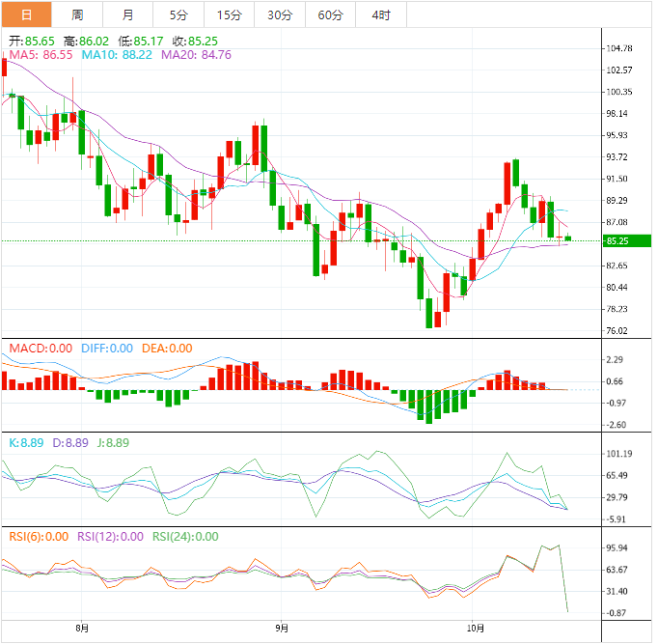Click the RSI(12):0.00 label
The image size is (658, 644).
(x=110, y=537)
